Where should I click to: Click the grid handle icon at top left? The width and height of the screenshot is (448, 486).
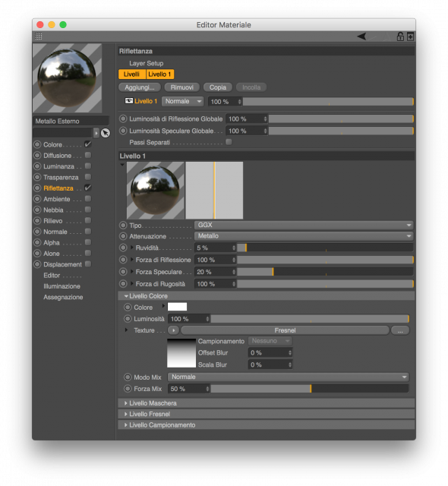tap(39, 36)
